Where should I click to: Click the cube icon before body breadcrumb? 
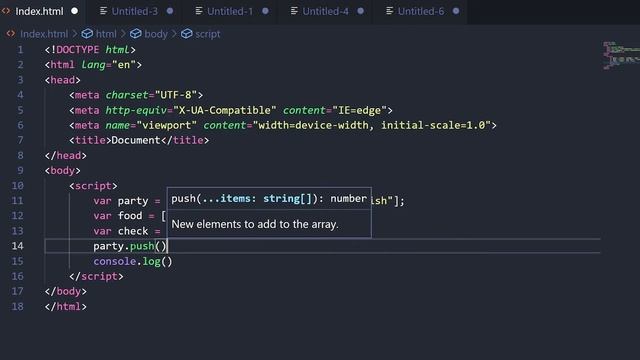[x=136, y=34]
